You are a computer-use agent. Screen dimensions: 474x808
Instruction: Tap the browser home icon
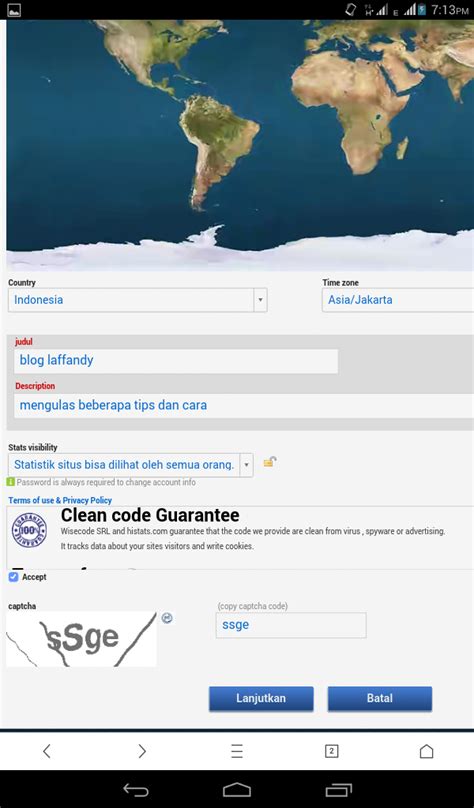tap(427, 751)
